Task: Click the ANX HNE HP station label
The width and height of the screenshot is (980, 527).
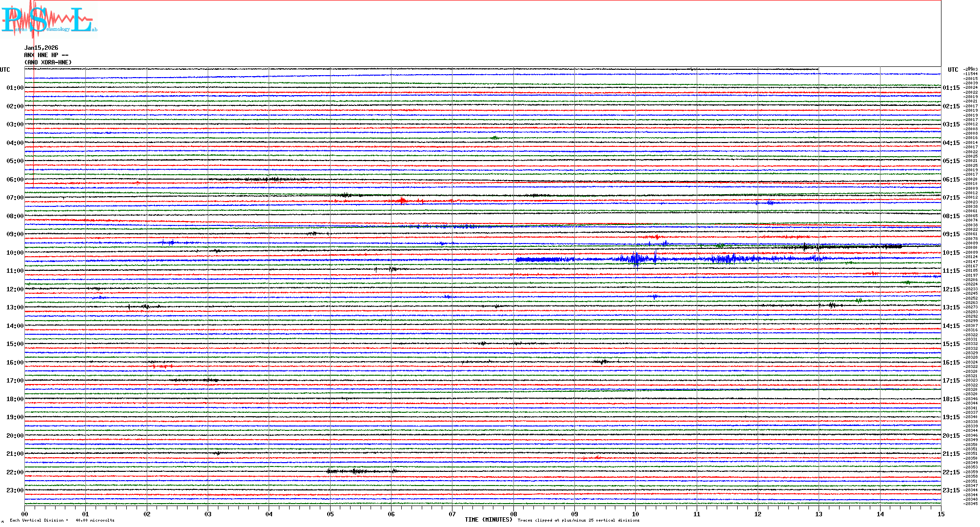Action: [46, 55]
